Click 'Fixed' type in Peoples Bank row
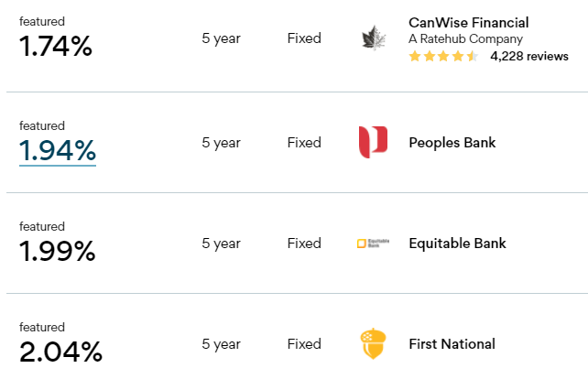588x379 pixels. tap(304, 143)
